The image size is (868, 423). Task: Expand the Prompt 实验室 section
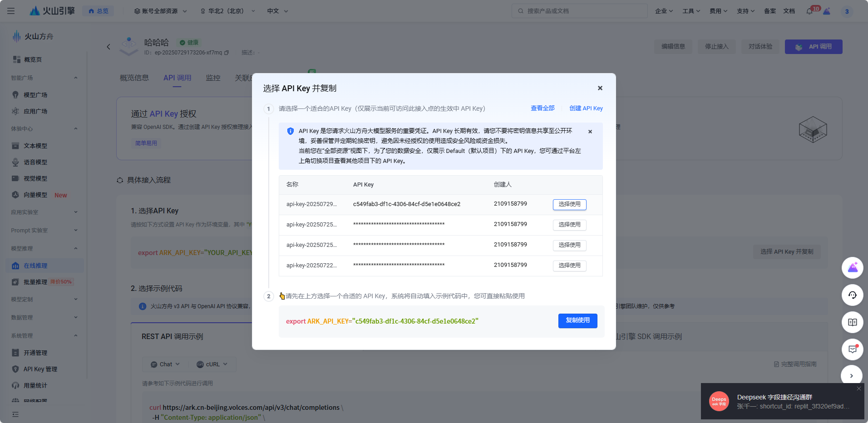tap(76, 230)
